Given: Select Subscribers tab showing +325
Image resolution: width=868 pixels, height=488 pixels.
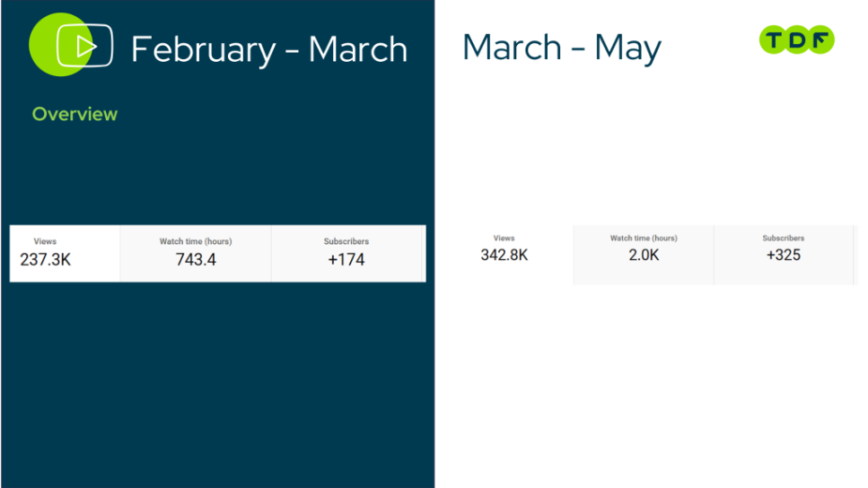Looking at the screenshot, I should coord(784,255).
